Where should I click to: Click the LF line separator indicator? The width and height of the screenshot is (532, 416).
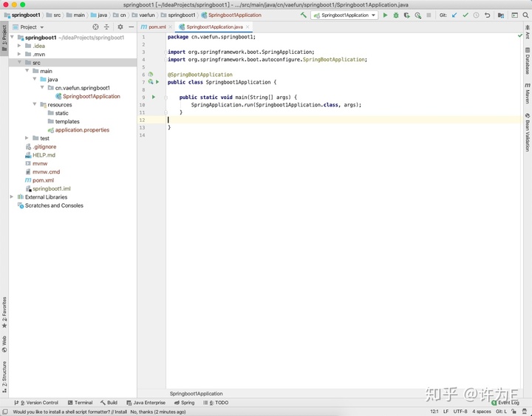446,412
